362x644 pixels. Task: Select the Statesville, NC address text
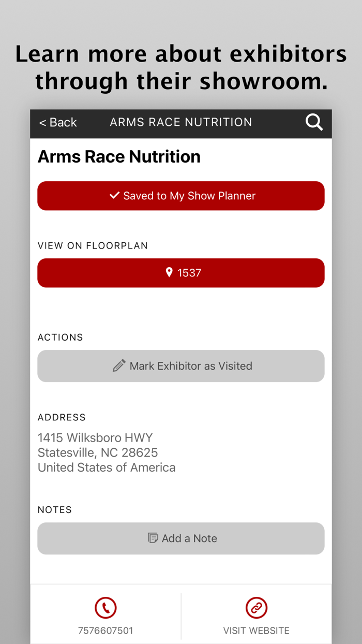coord(98,452)
